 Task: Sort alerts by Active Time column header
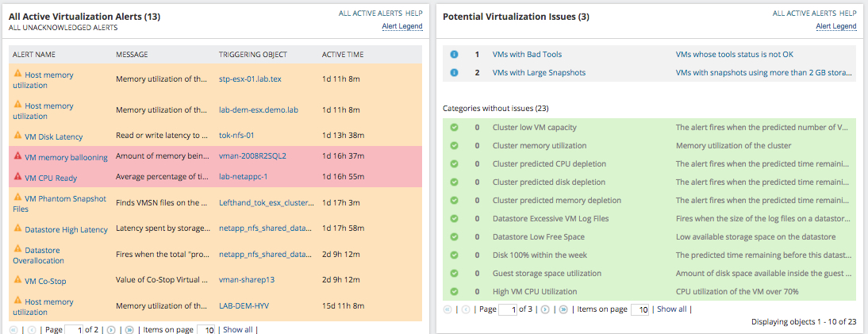[343, 55]
